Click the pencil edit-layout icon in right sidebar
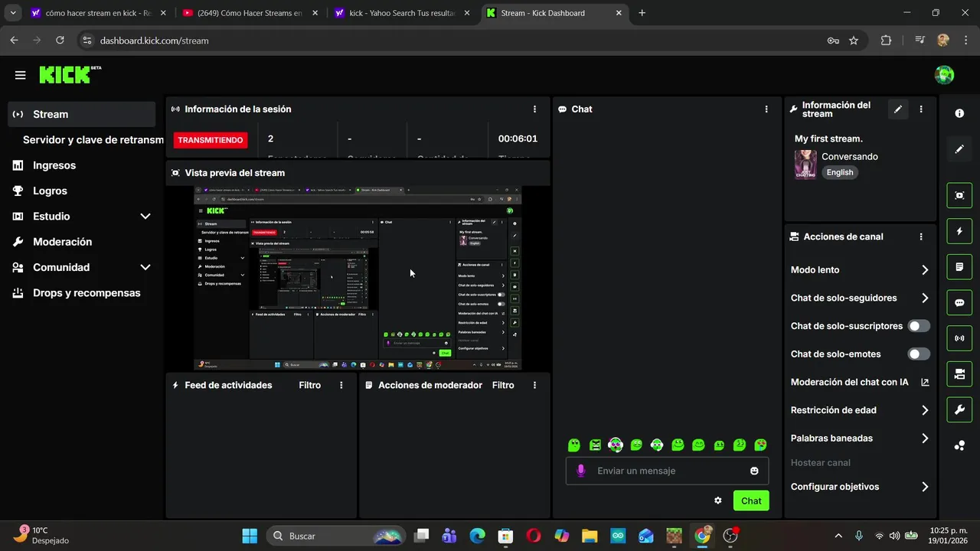Image resolution: width=980 pixels, height=551 pixels. click(x=959, y=149)
